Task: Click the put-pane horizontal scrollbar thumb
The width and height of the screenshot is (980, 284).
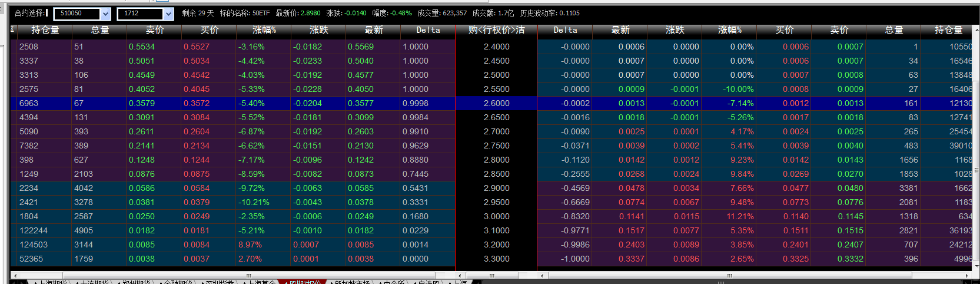Action: click(730, 275)
